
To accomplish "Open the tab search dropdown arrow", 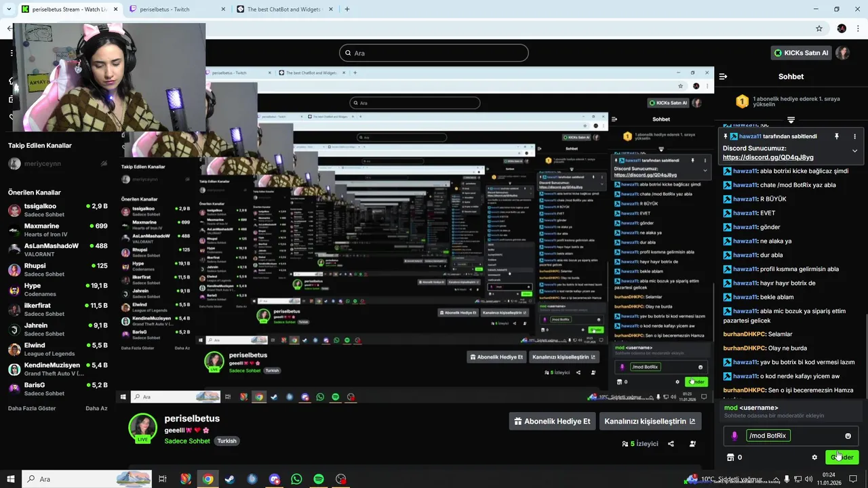I will pos(9,9).
